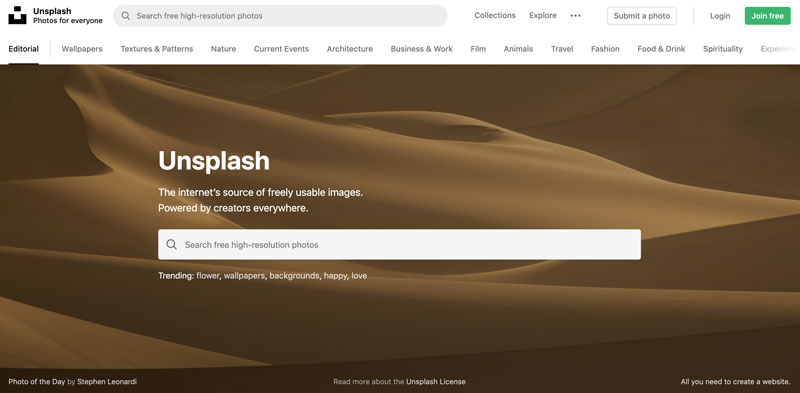Click the trending term flower
Image resolution: width=800 pixels, height=393 pixels.
coord(208,276)
